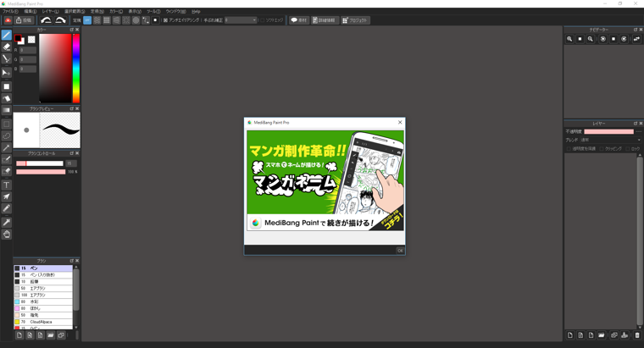Screen dimensions: 644x348
Task: Pop out the Brush Preview panel
Action: pos(71,108)
